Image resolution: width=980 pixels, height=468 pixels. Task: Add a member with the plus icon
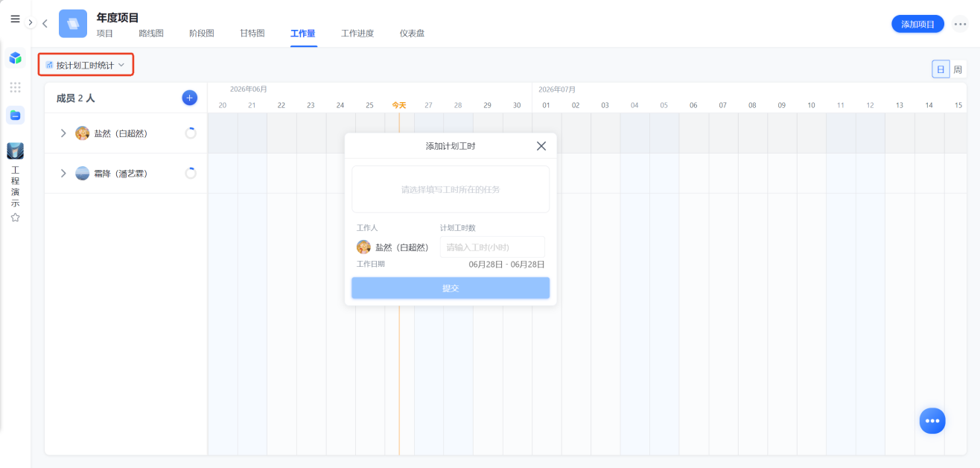pos(189,98)
